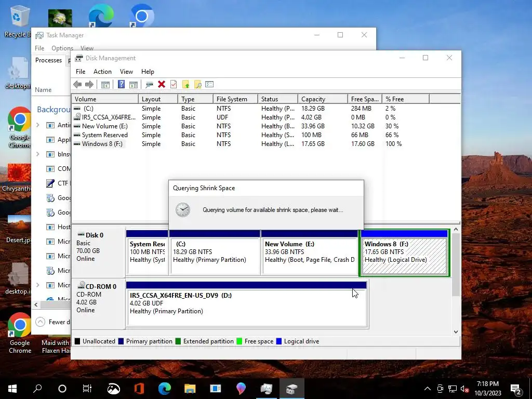Image resolution: width=532 pixels, height=399 pixels.
Task: Click the Back arrow in Disk Management toolbar
Action: click(77, 85)
